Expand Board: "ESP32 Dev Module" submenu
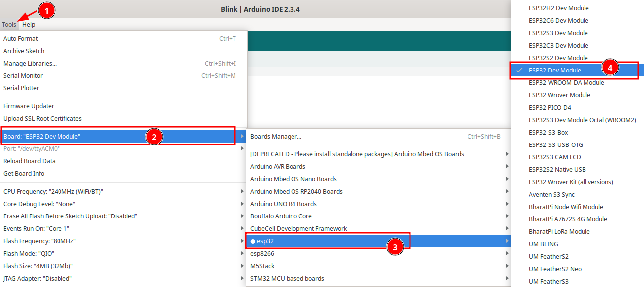 coord(123,136)
